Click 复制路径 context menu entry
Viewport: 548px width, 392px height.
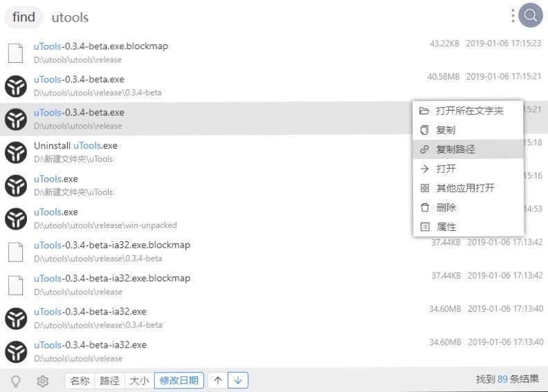[455, 149]
